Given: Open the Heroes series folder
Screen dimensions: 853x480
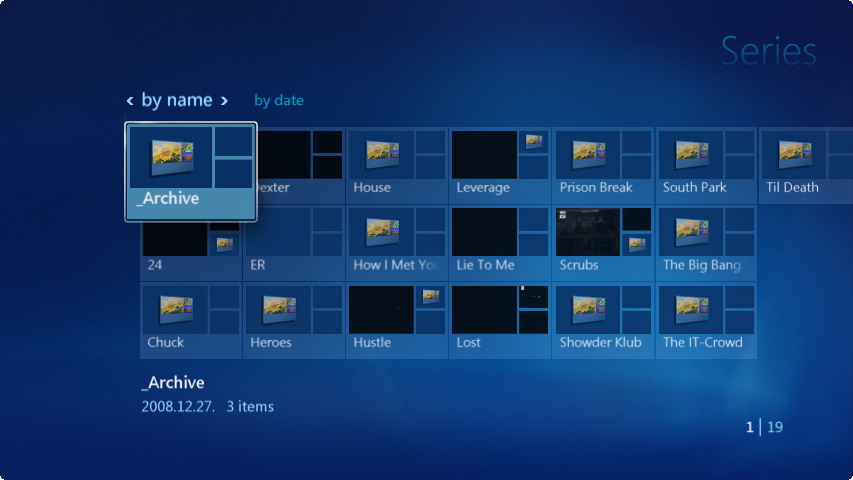Looking at the screenshot, I should click(294, 320).
